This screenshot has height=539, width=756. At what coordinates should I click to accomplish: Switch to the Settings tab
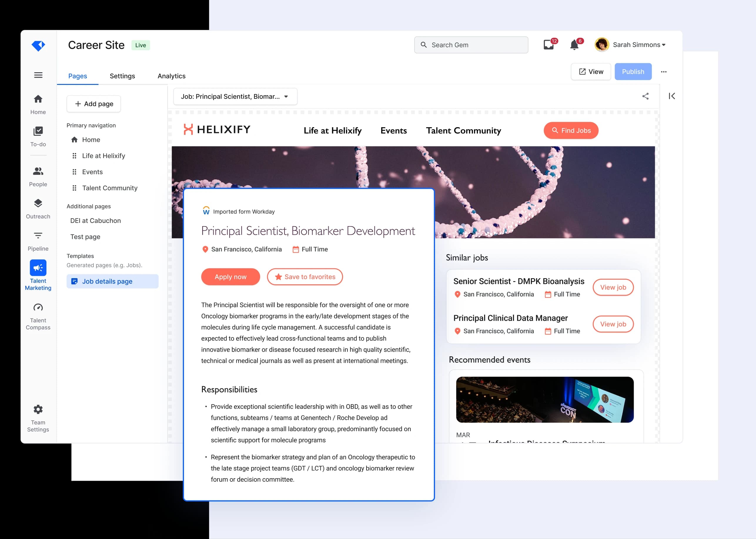[122, 76]
